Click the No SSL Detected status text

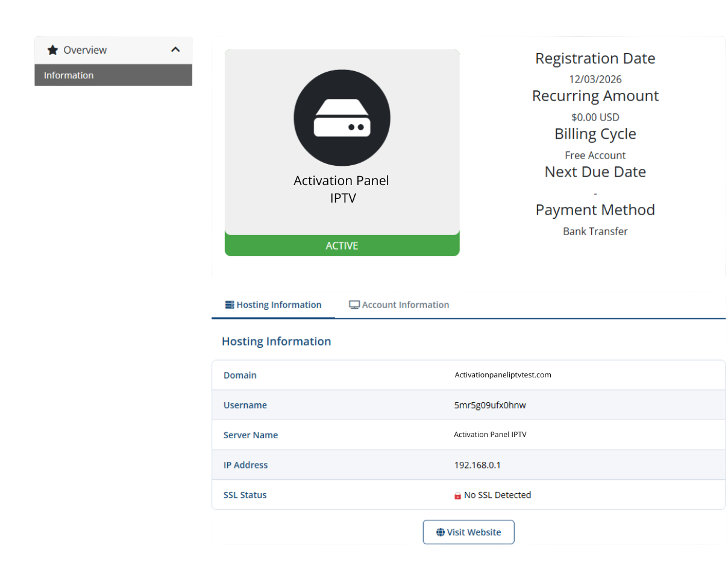497,495
